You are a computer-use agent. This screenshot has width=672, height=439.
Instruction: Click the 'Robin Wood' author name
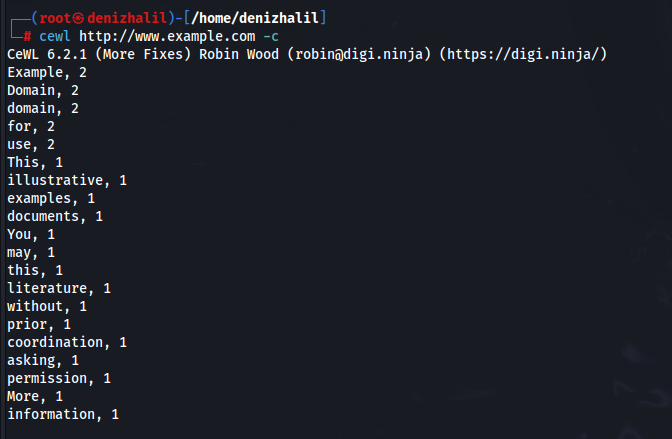point(239,54)
